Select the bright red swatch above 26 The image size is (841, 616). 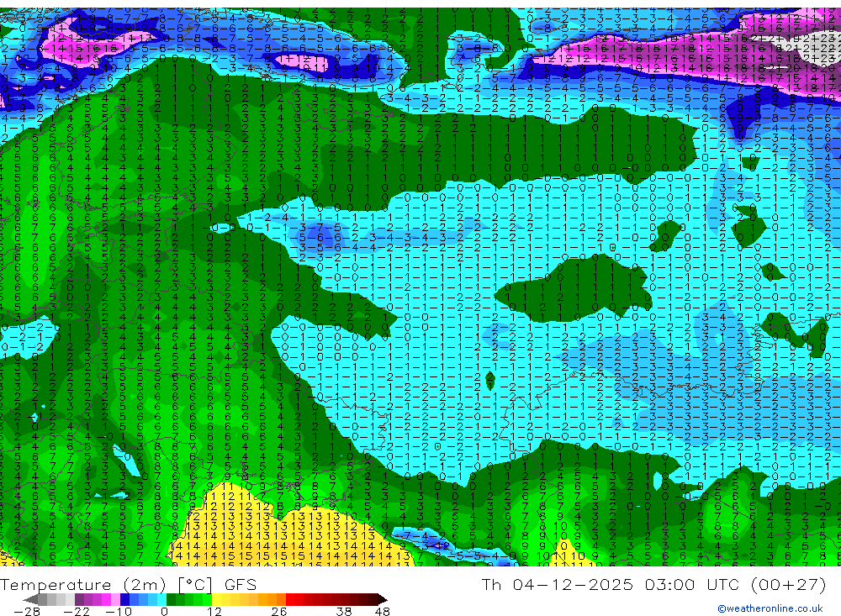tap(290, 599)
